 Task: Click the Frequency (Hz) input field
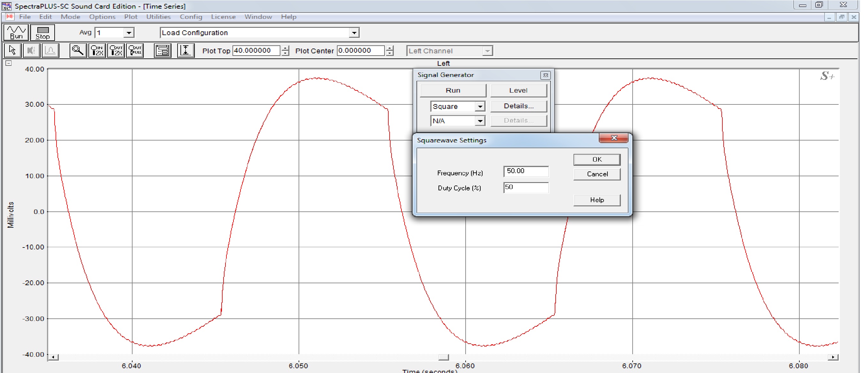[x=526, y=171]
